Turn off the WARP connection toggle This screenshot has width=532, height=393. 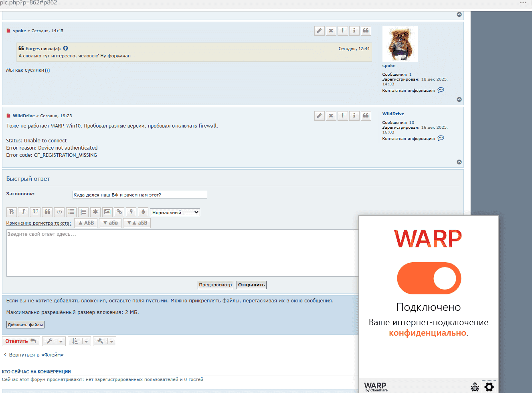point(429,278)
